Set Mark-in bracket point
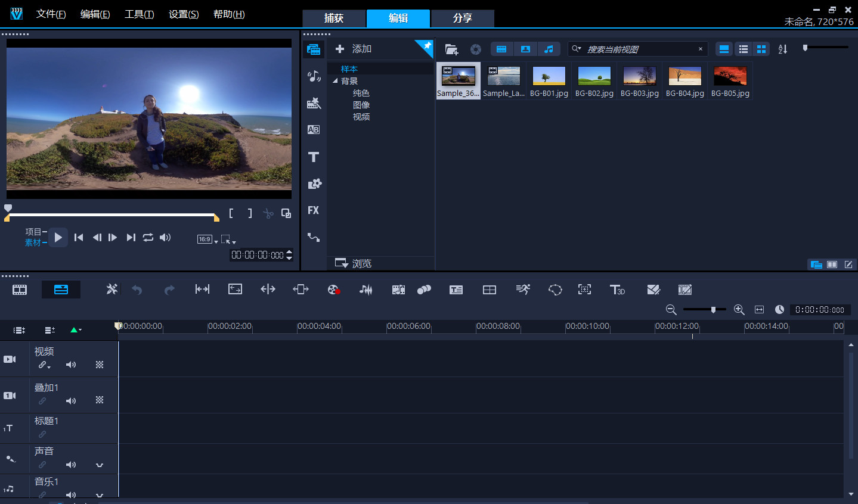This screenshot has width=858, height=504. pyautogui.click(x=231, y=213)
